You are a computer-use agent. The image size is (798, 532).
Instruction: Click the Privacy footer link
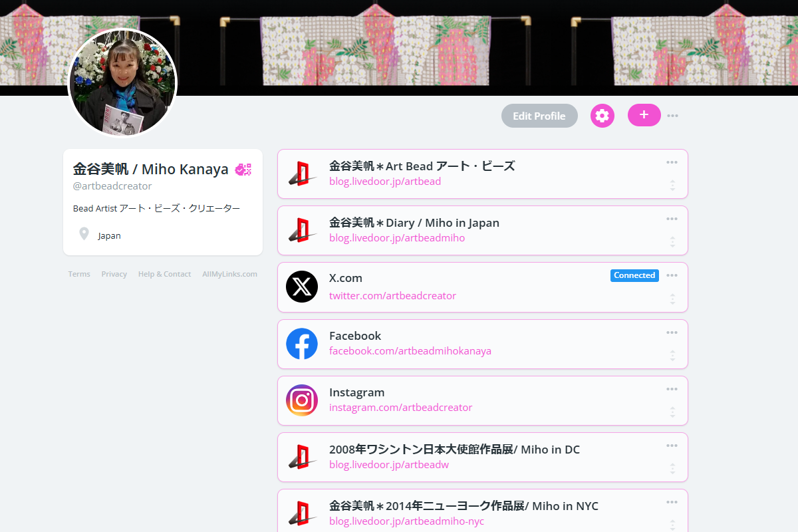[114, 274]
